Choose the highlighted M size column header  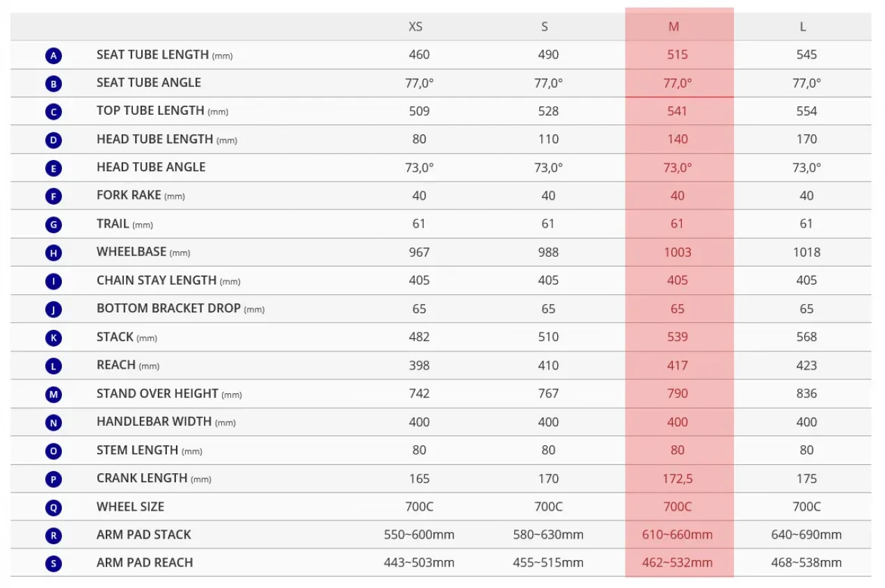click(673, 27)
